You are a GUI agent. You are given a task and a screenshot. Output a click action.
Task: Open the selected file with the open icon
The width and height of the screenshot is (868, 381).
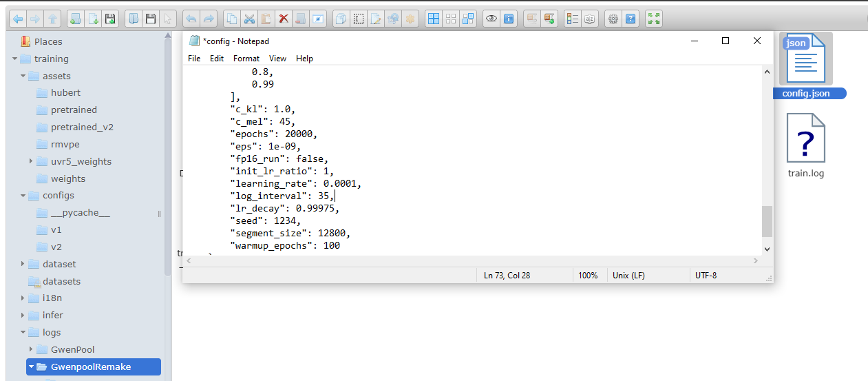click(134, 19)
